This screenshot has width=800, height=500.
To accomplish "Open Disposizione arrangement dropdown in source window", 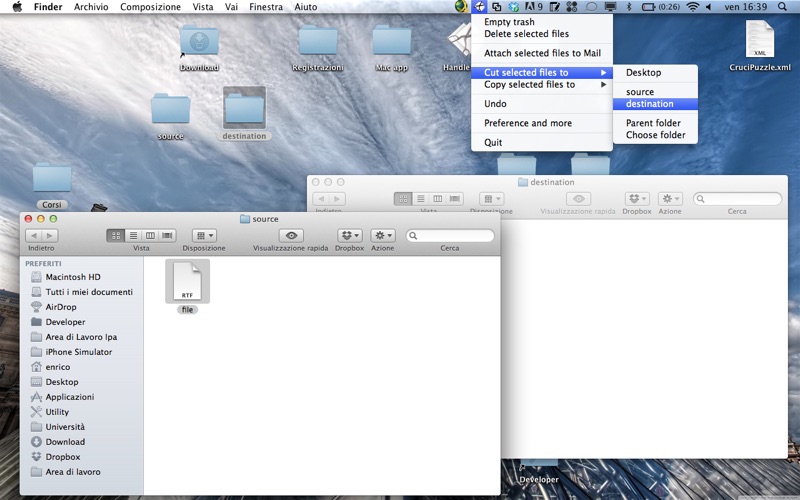I will (x=204, y=235).
